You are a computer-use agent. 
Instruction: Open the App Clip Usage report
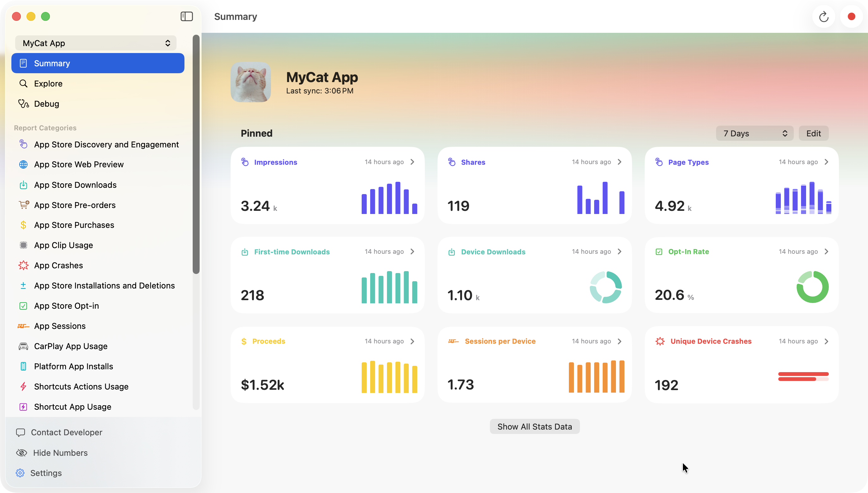coord(63,245)
